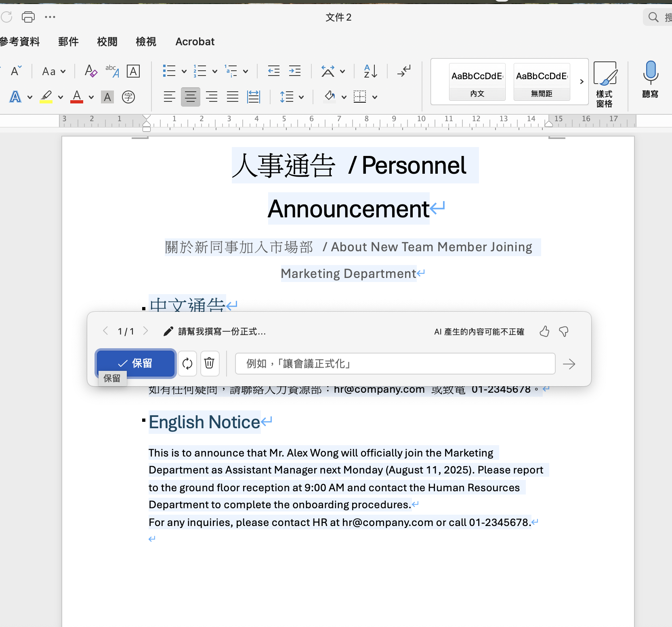Viewport: 672px width, 627px height.
Task: Toggle justify text alignment
Action: click(233, 97)
